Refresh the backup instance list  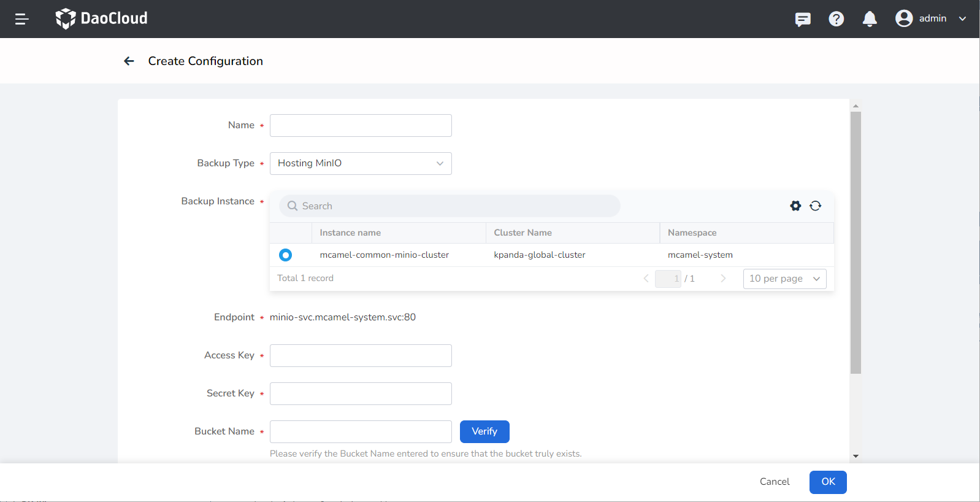[815, 206]
